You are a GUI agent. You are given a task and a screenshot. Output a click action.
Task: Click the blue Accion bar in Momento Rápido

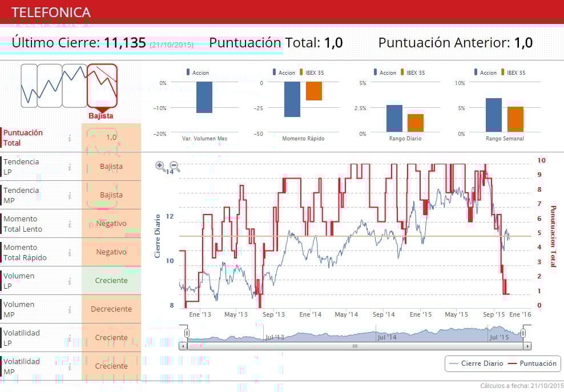[x=292, y=99]
